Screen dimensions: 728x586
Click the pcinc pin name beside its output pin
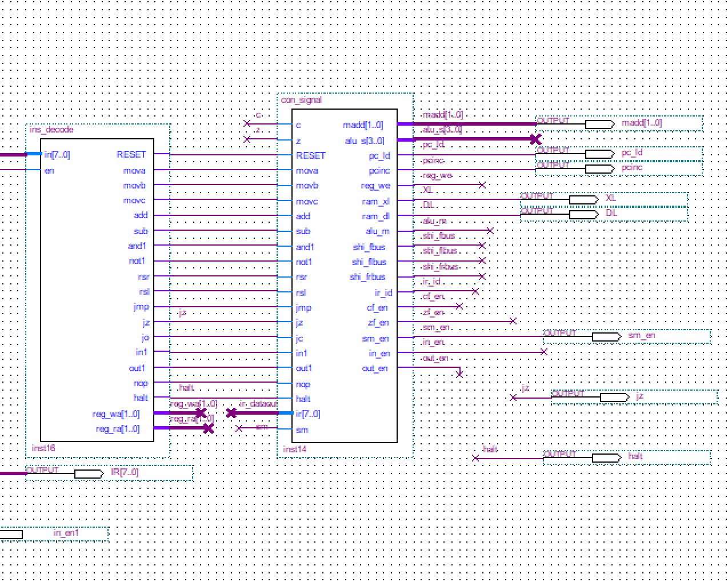pos(632,167)
